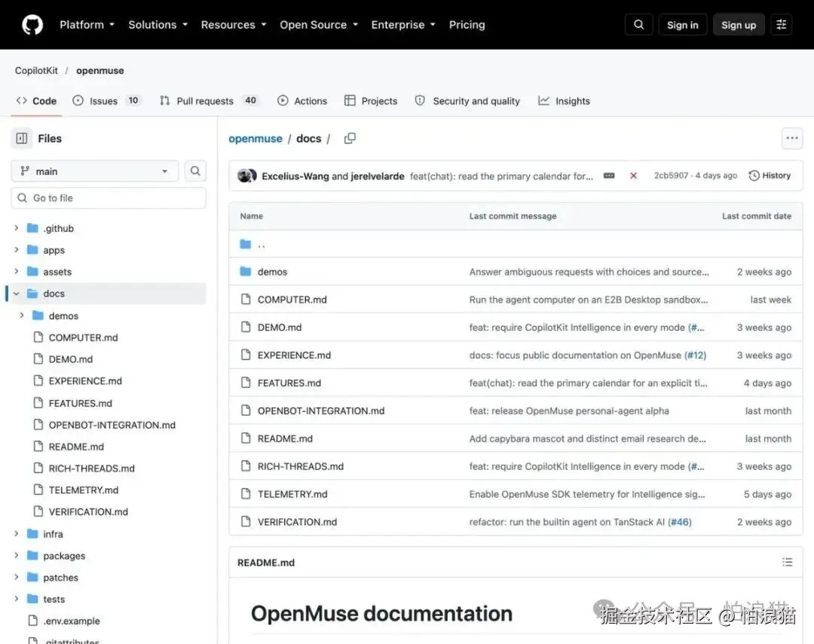Open the History link

[770, 175]
